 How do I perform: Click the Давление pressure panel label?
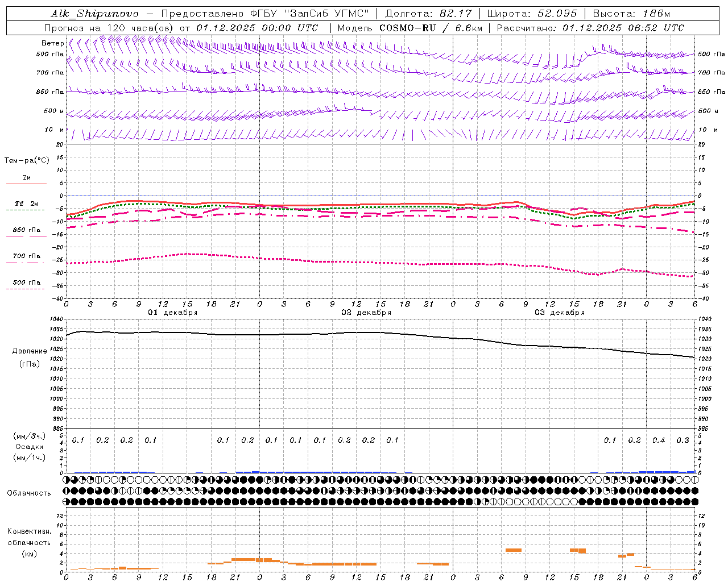click(30, 351)
